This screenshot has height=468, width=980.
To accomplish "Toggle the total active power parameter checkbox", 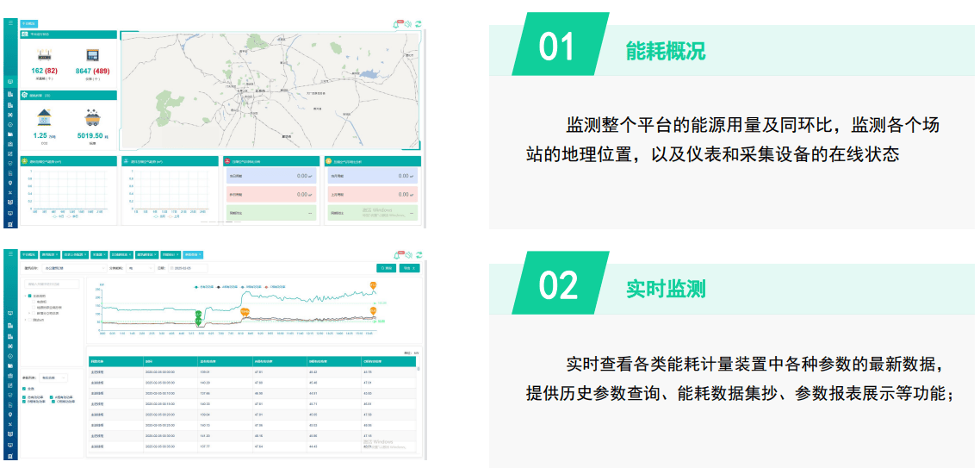I will pos(24,396).
